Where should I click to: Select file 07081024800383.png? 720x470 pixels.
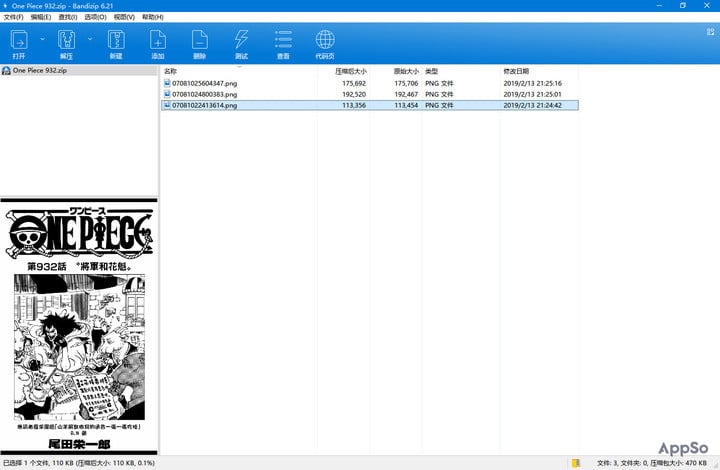pos(370,95)
